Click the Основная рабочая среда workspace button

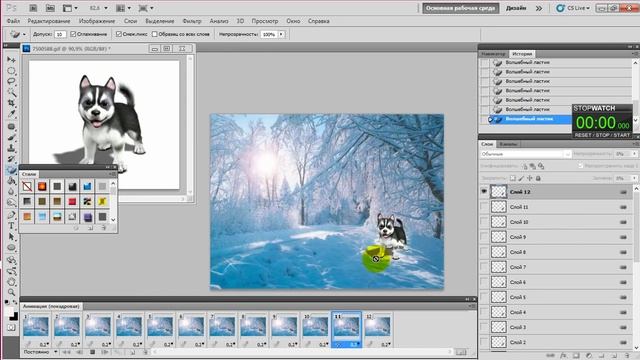coord(460,8)
